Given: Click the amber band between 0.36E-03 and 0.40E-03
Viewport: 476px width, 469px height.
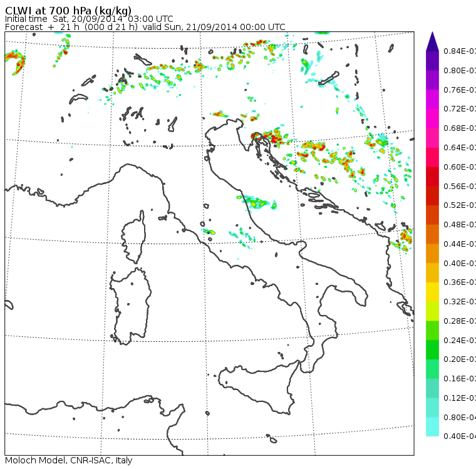Looking at the screenshot, I should click(432, 273).
